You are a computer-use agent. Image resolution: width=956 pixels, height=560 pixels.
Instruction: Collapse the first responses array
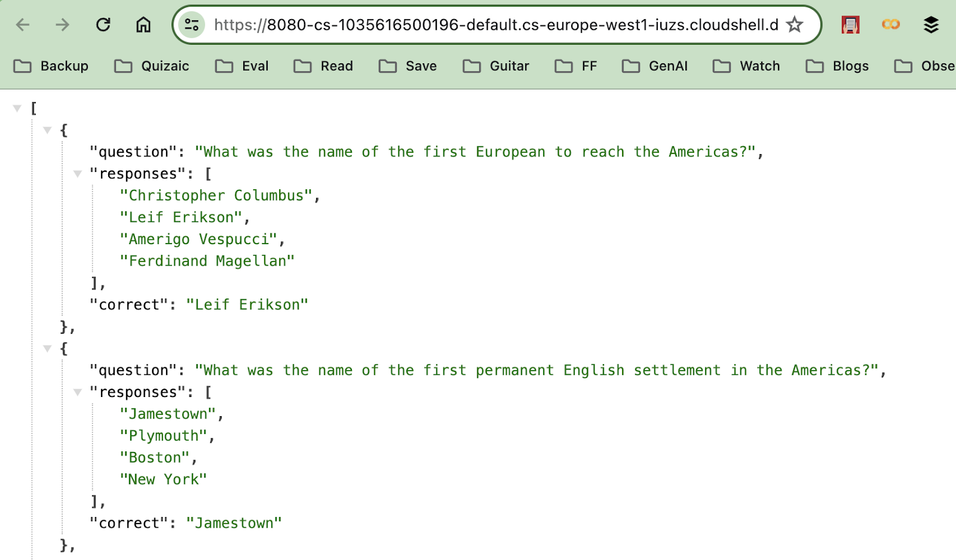point(78,174)
